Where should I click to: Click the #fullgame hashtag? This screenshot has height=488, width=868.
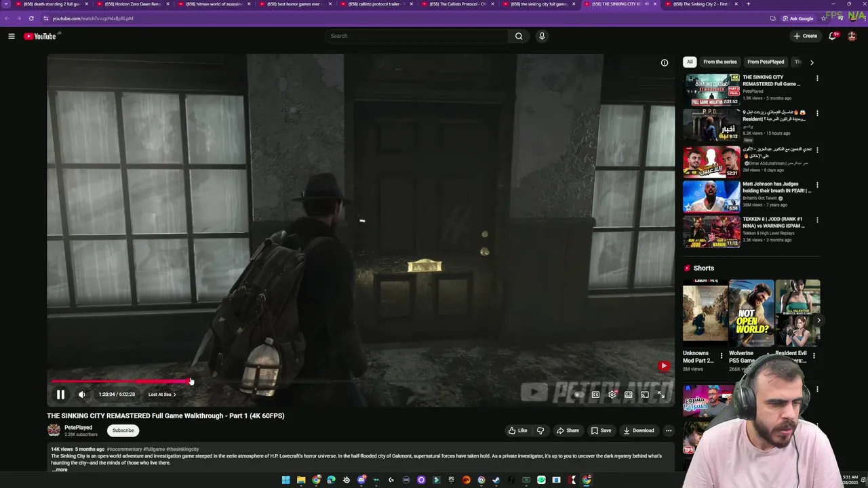(155, 449)
